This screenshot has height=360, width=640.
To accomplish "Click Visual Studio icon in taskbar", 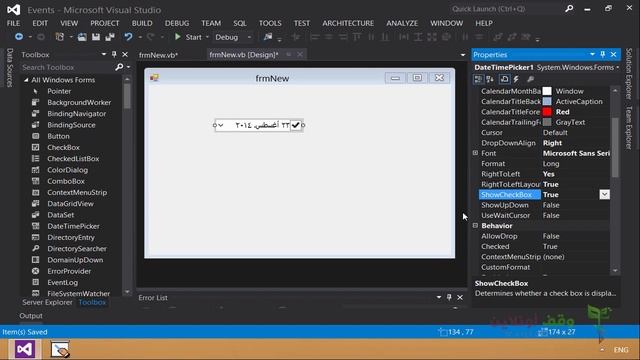I will (24, 349).
